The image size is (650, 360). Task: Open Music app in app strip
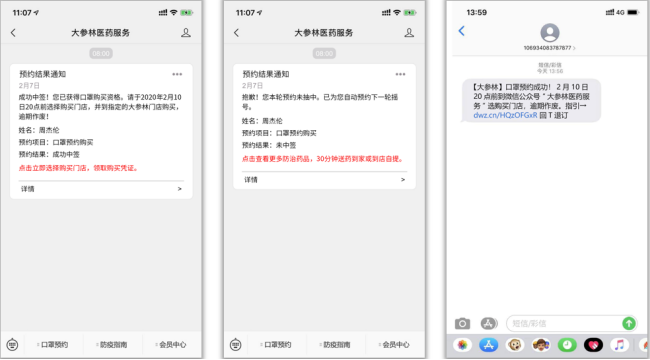[619, 345]
